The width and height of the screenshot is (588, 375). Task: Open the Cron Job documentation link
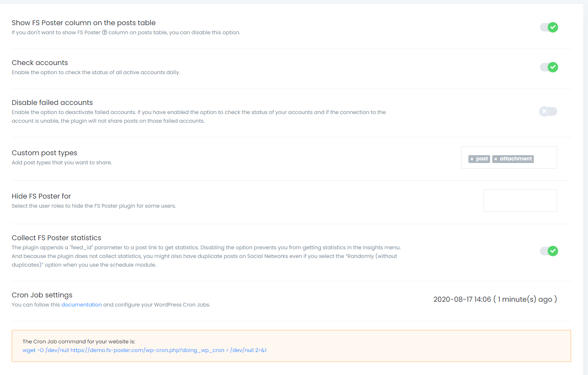click(x=81, y=305)
